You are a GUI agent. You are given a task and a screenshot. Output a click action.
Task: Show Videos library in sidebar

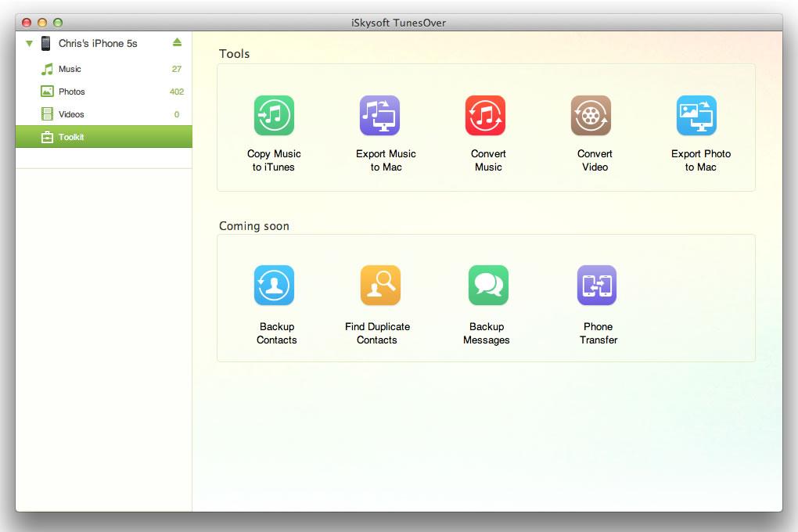(x=71, y=115)
